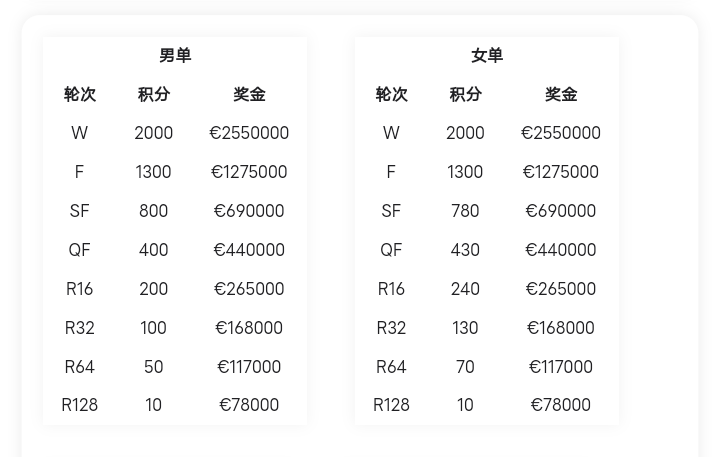Select the 430 points value for QF
Viewport: 720px width, 457px height.
coord(465,250)
